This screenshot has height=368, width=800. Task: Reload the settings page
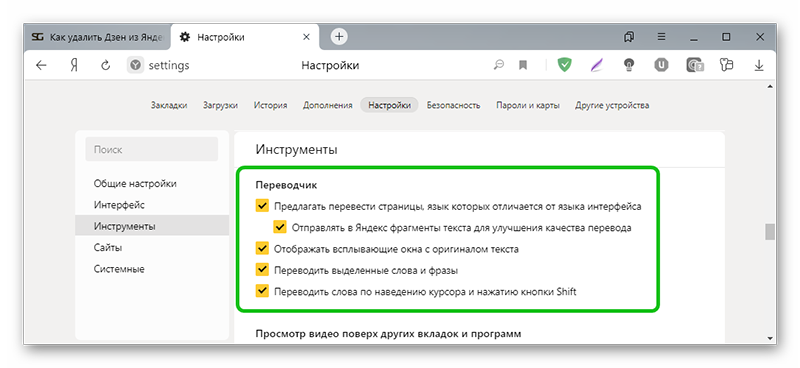tap(106, 65)
